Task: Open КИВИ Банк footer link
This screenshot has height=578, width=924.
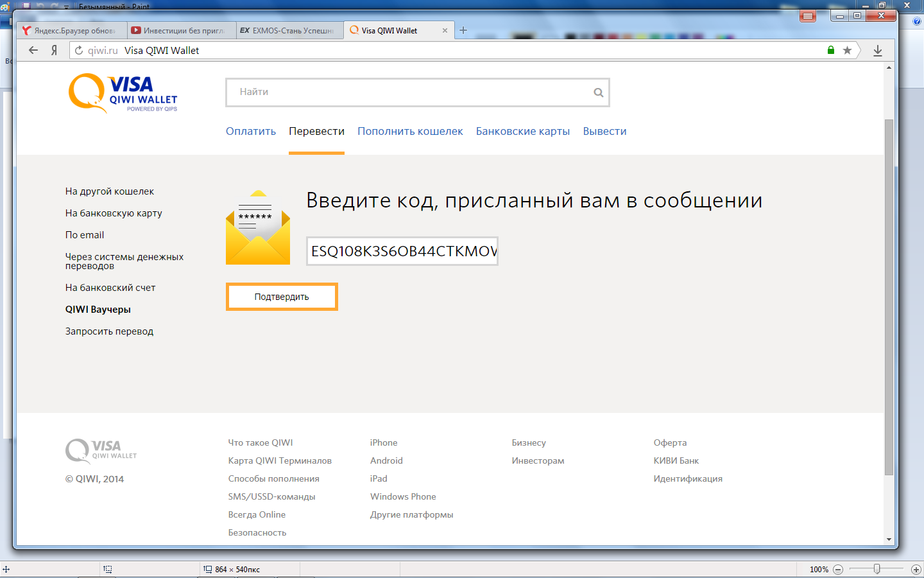Action: 676,460
